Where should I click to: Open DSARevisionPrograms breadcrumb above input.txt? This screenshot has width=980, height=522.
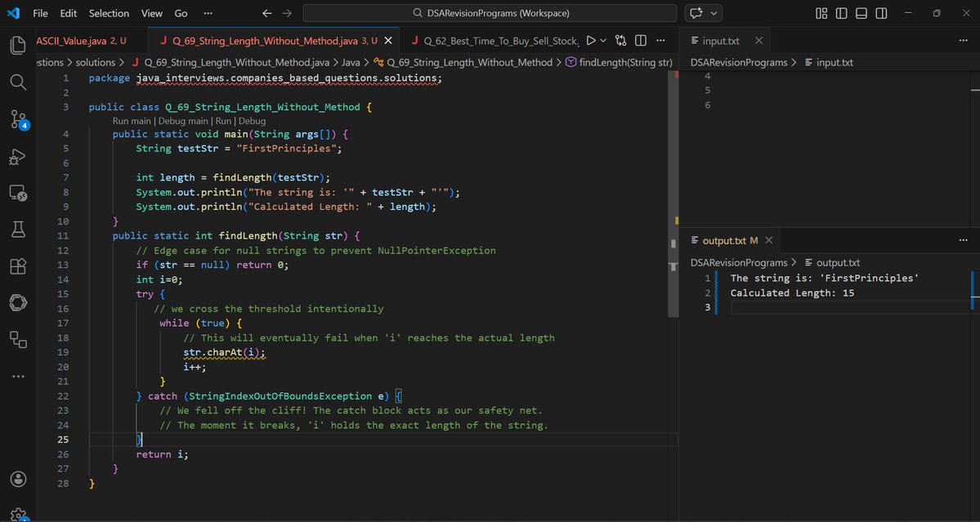739,62
